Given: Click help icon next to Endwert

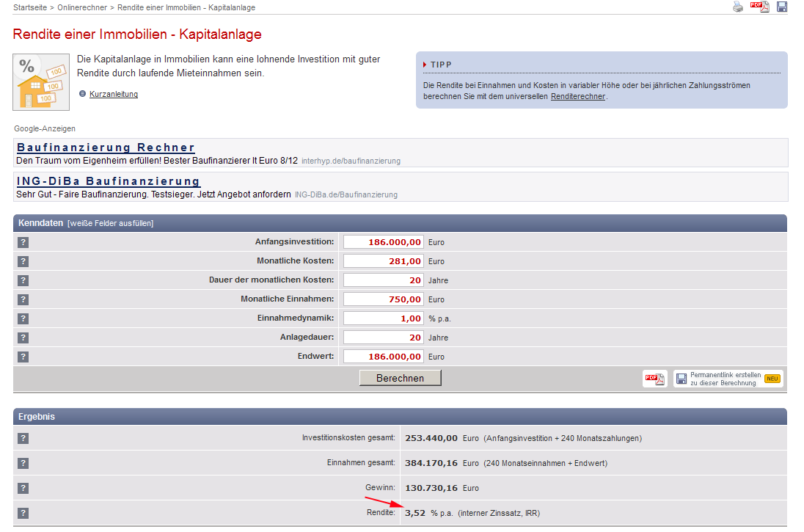Looking at the screenshot, I should [23, 357].
